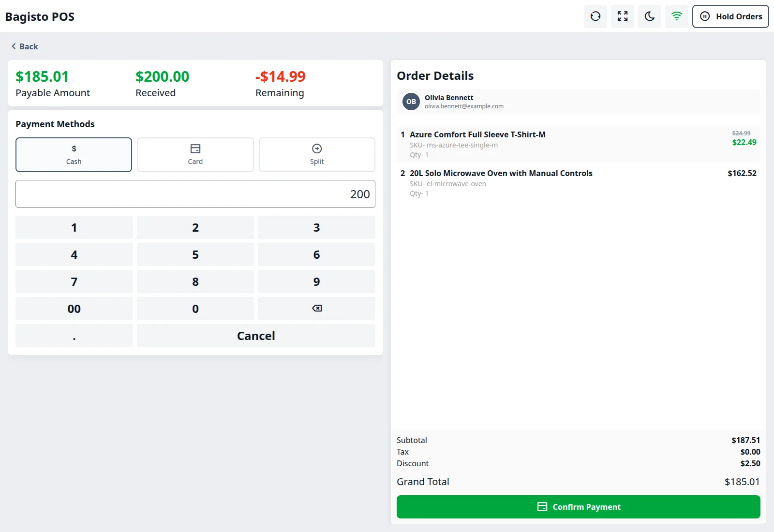Open Hold Orders
This screenshot has width=774, height=532.
[730, 16]
